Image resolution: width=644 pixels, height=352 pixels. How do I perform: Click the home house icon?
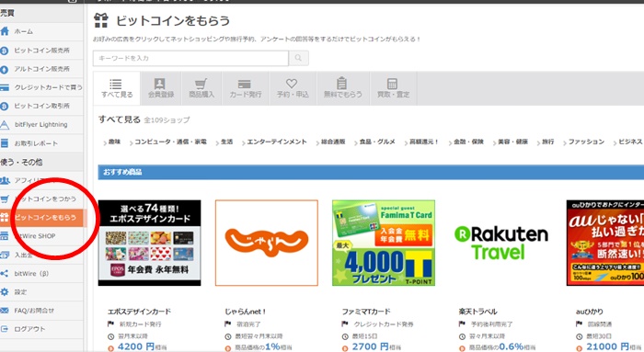5,31
